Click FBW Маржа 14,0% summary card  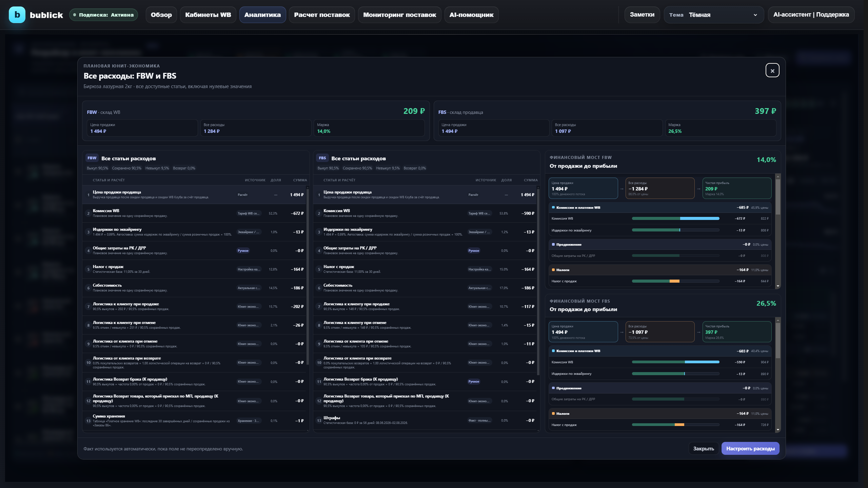pyautogui.click(x=369, y=128)
